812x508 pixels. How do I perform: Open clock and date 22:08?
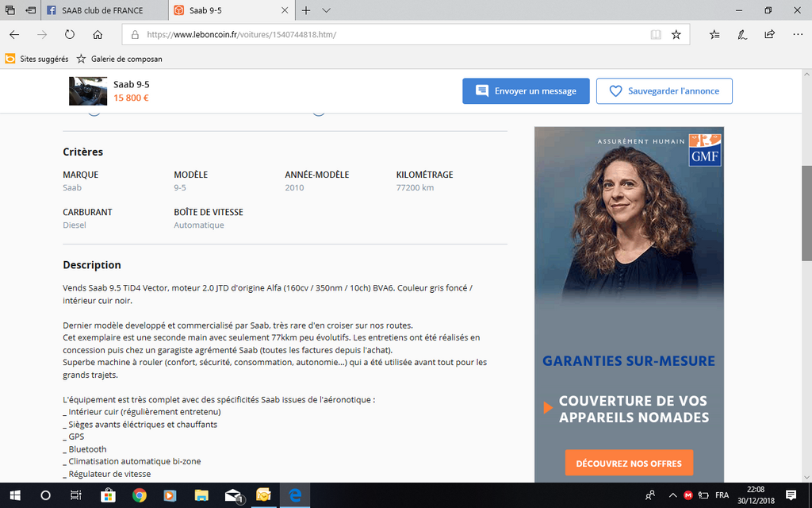point(756,495)
